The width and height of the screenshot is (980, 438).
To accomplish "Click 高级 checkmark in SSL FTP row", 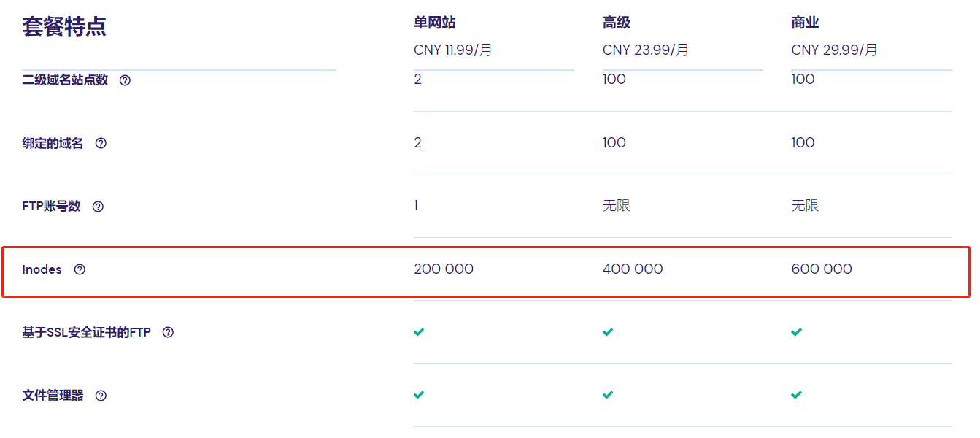I will [x=608, y=332].
